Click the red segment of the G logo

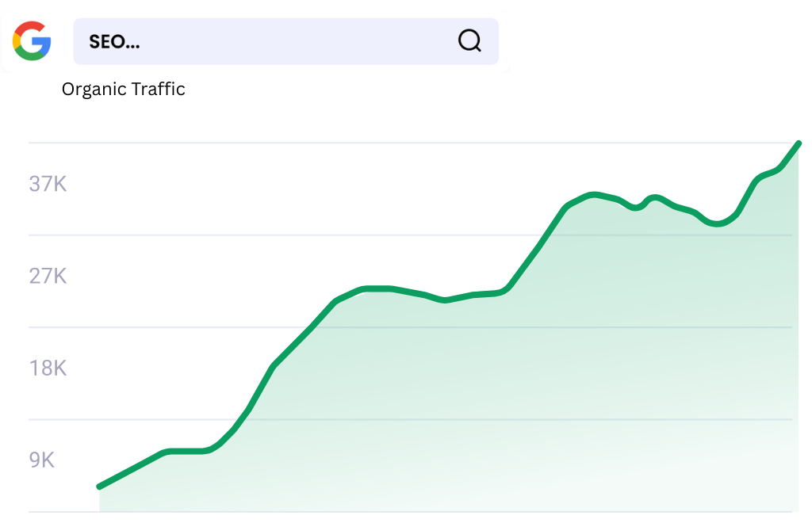coord(30,25)
